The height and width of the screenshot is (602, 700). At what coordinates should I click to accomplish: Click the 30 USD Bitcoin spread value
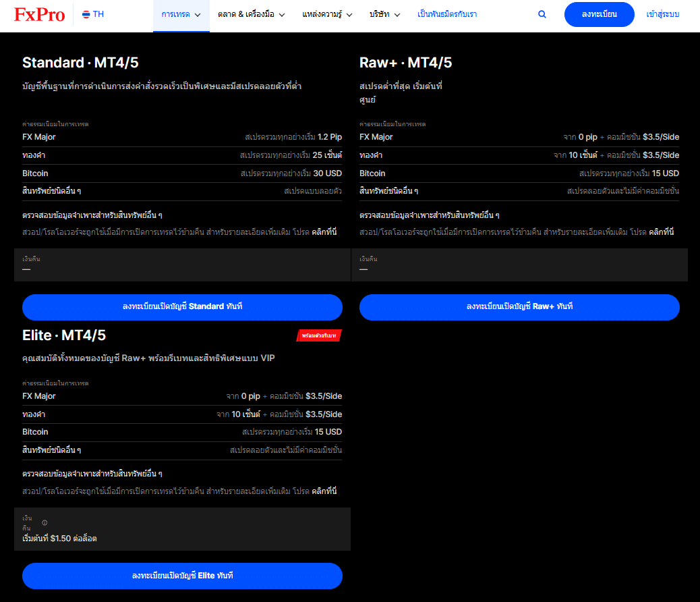coord(327,173)
